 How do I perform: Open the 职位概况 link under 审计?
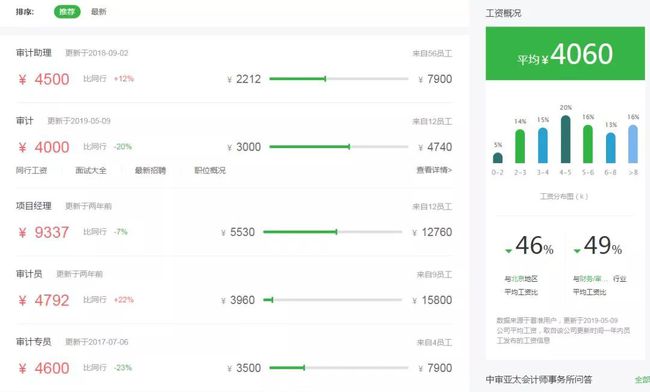(x=210, y=170)
